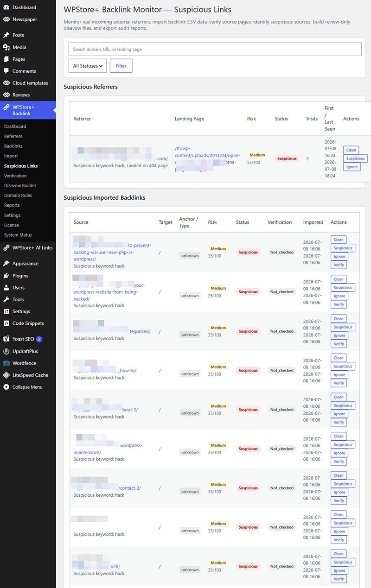Click the Media library icon
Screen dimensions: 371x588
click(x=6, y=47)
